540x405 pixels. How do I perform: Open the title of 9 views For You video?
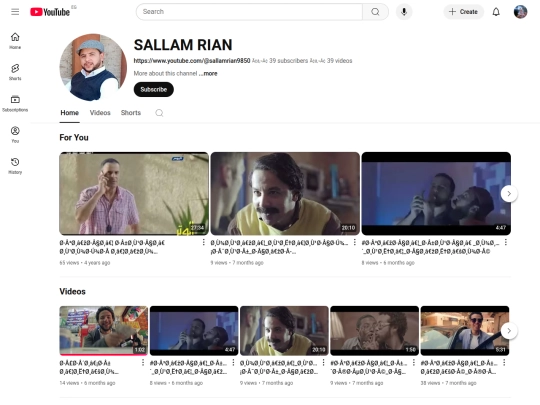[279, 247]
